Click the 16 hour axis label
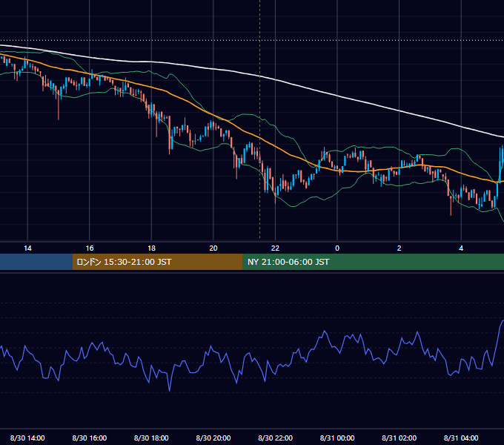 pos(90,248)
